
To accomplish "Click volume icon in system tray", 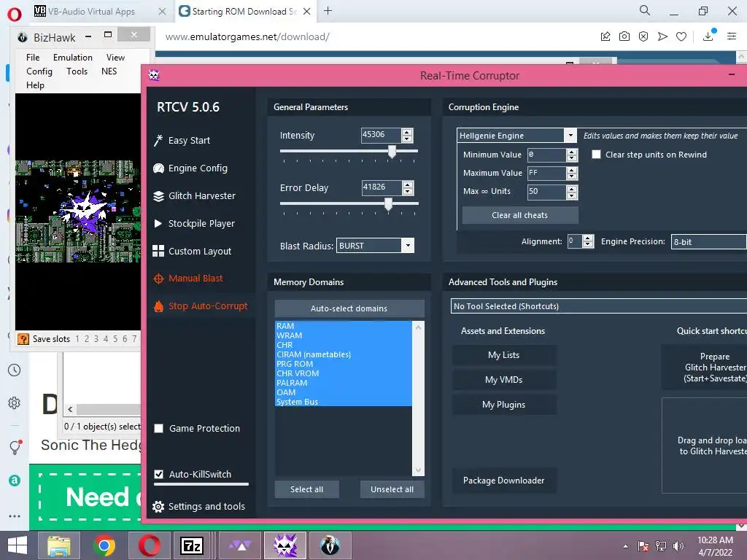I will [678, 546].
